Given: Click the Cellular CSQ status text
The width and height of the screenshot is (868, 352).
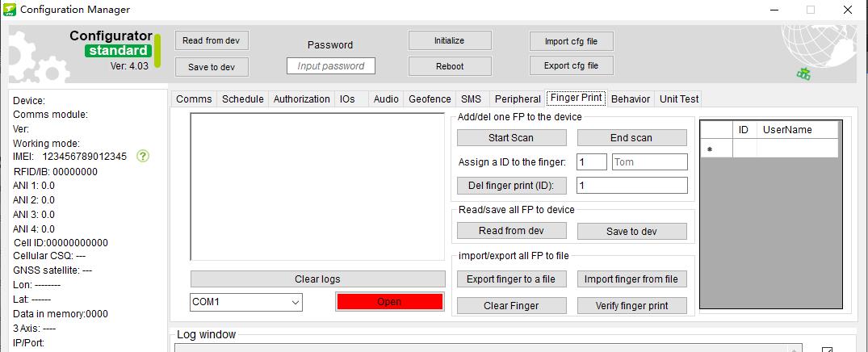Looking at the screenshot, I should pyautogui.click(x=49, y=256).
